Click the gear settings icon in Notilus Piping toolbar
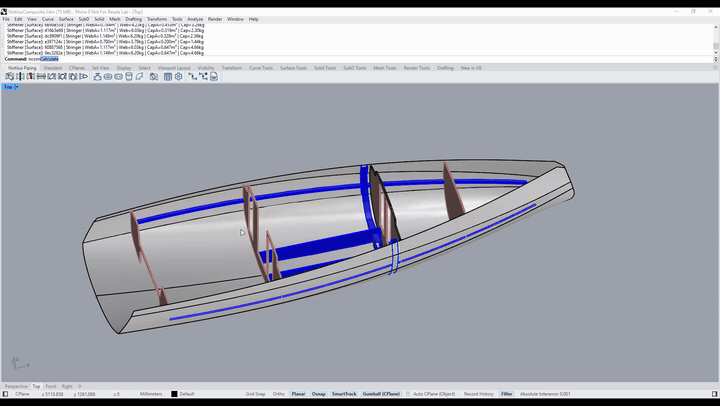 179,77
